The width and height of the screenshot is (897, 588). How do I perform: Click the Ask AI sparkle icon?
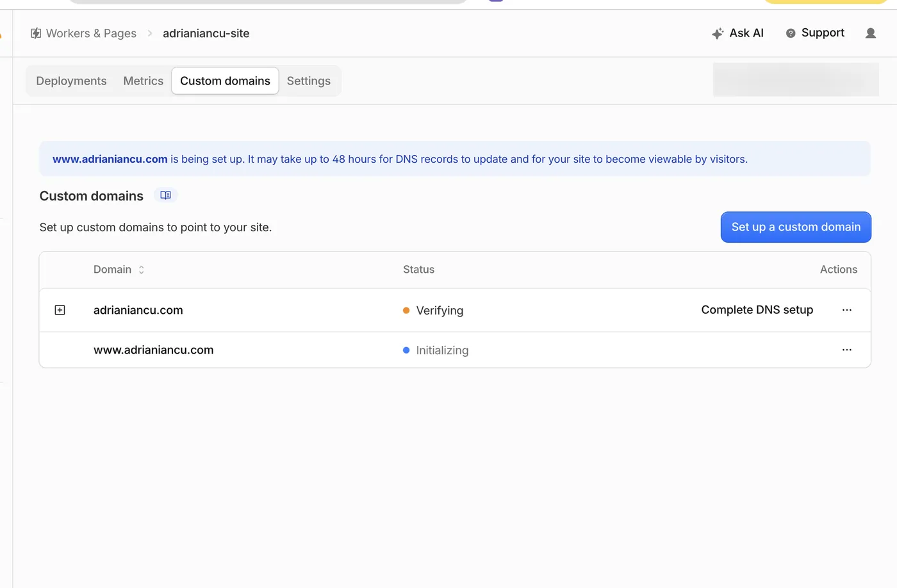[x=718, y=33]
